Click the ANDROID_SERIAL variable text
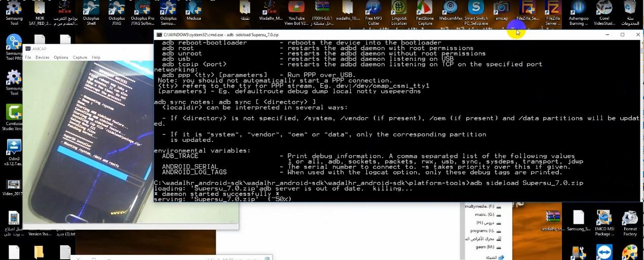The height and width of the screenshot is (260, 644). [190, 167]
